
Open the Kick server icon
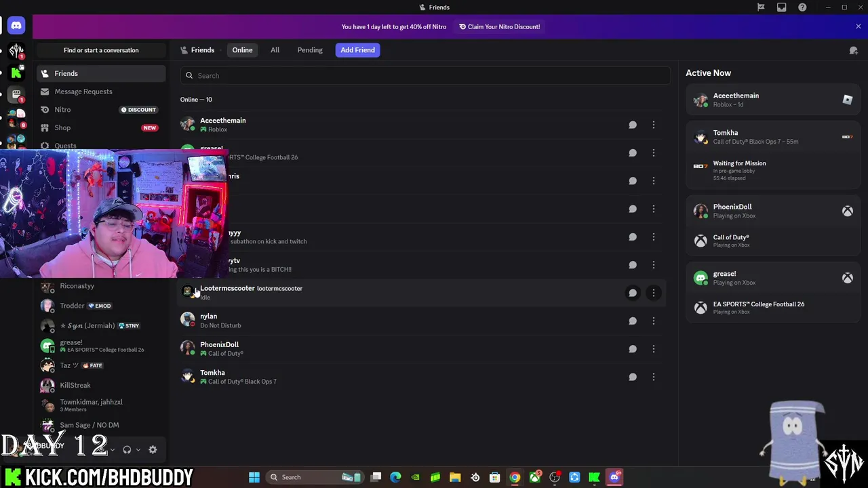pyautogui.click(x=16, y=73)
